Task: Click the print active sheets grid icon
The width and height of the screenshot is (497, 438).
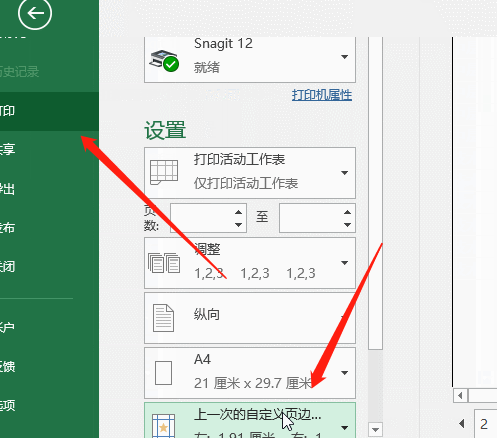Action: pos(164,172)
